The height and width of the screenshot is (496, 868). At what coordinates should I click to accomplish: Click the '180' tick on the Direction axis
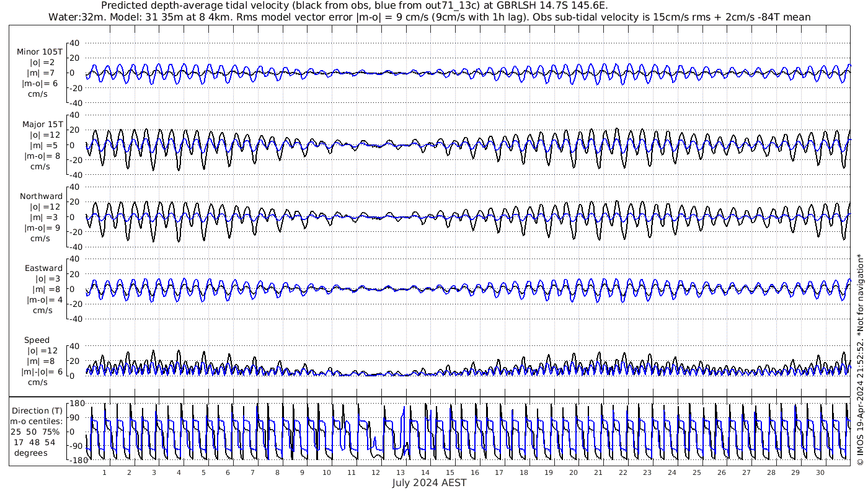pyautogui.click(x=77, y=404)
